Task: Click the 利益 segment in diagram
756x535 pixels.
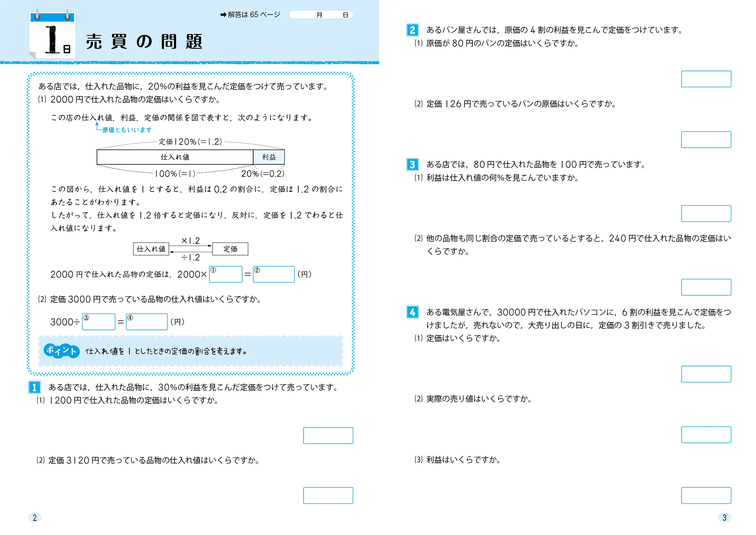Action: [x=269, y=157]
